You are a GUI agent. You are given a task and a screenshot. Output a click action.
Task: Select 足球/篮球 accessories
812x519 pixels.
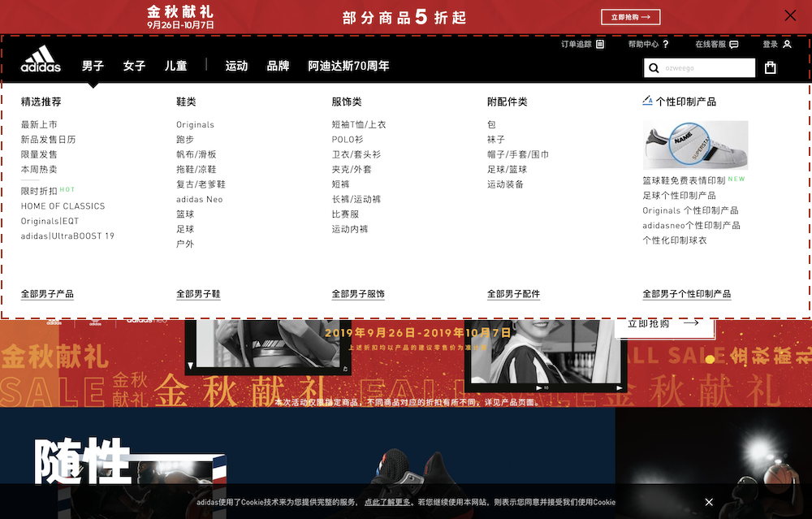(x=507, y=170)
